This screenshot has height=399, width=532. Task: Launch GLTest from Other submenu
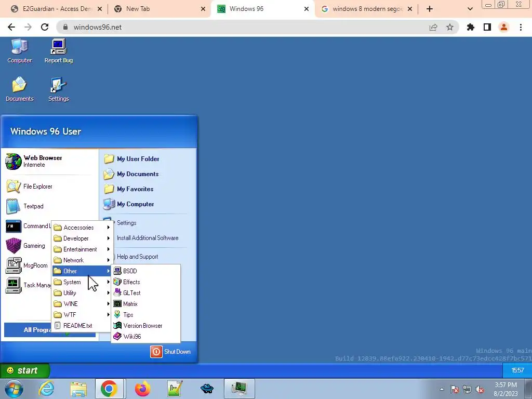[x=146, y=293]
